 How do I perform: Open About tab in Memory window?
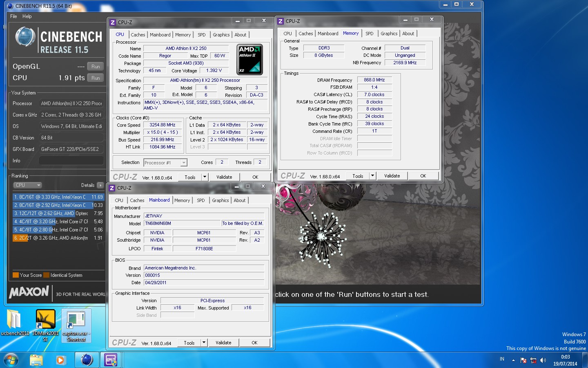[x=408, y=34]
